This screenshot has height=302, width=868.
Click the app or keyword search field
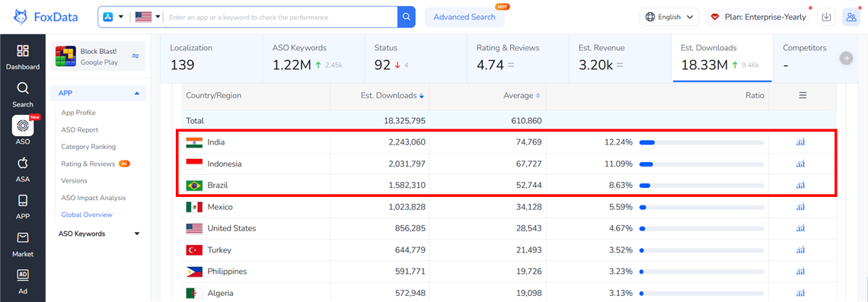282,17
